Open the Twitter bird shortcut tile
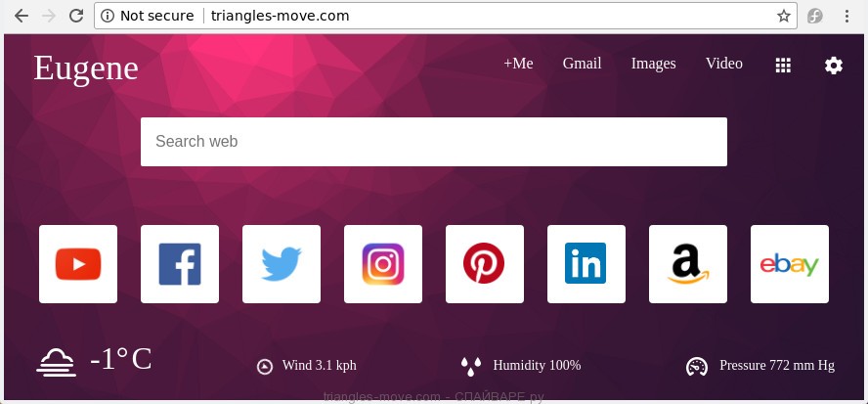The height and width of the screenshot is (404, 868). tap(282, 264)
